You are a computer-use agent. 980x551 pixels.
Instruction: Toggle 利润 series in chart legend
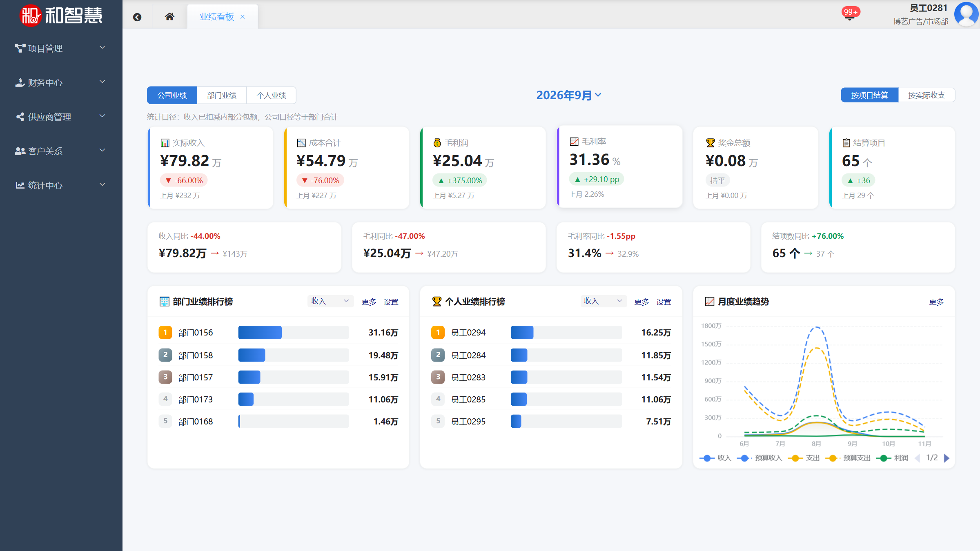[x=892, y=458]
